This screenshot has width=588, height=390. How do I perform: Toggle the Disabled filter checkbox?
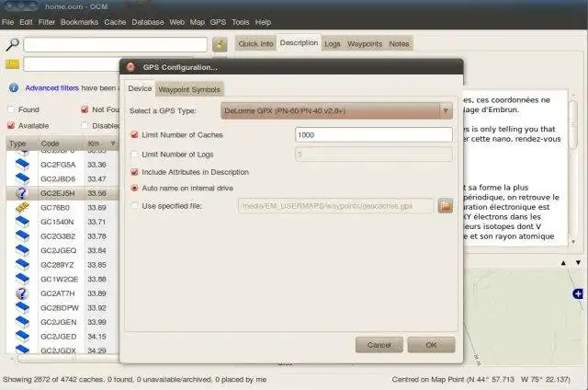pos(85,125)
